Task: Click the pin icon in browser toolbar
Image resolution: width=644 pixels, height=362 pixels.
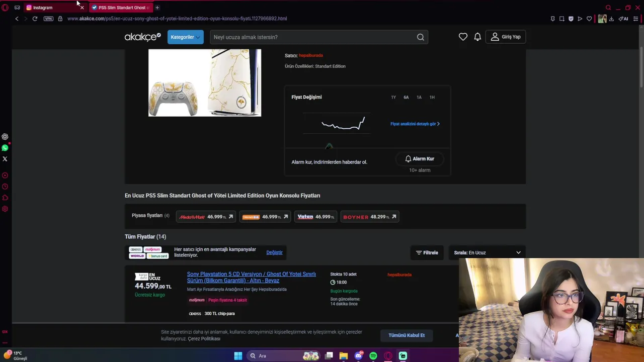Action: 552,19
